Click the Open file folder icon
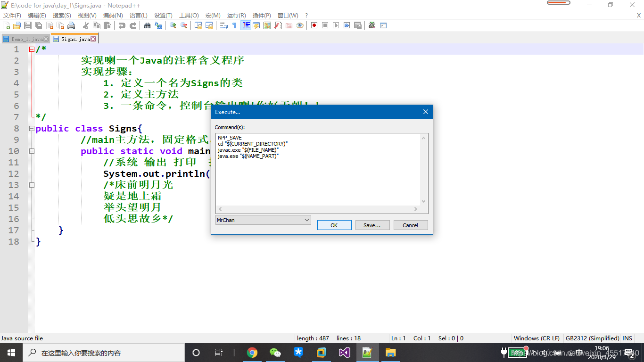This screenshot has width=644, height=362. [x=17, y=25]
